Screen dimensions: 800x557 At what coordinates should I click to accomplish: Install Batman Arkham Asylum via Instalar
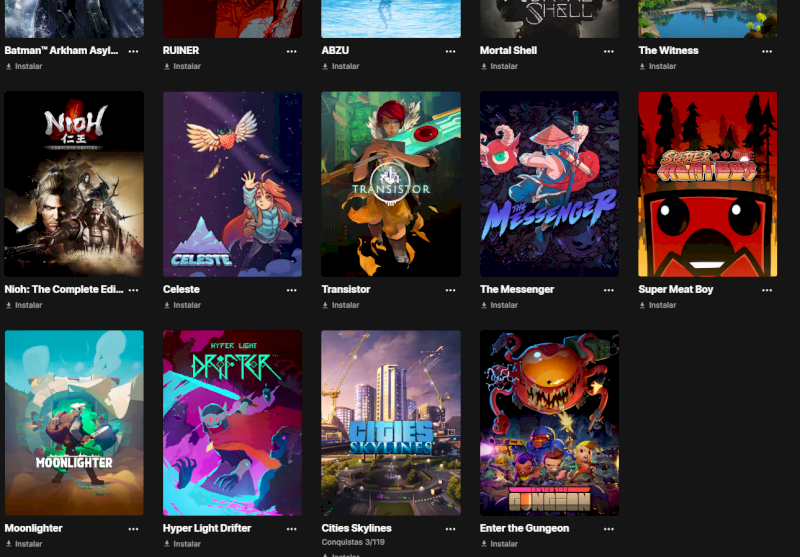tap(24, 66)
